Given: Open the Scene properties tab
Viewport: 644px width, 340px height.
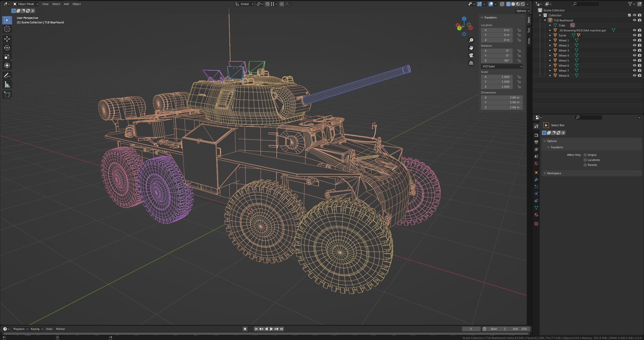Looking at the screenshot, I should point(536,156).
